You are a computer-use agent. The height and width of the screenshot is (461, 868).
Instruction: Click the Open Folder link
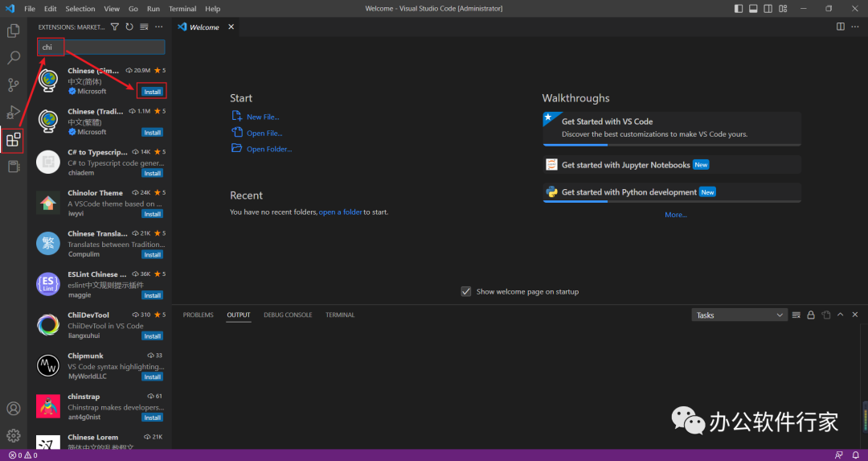(x=269, y=149)
